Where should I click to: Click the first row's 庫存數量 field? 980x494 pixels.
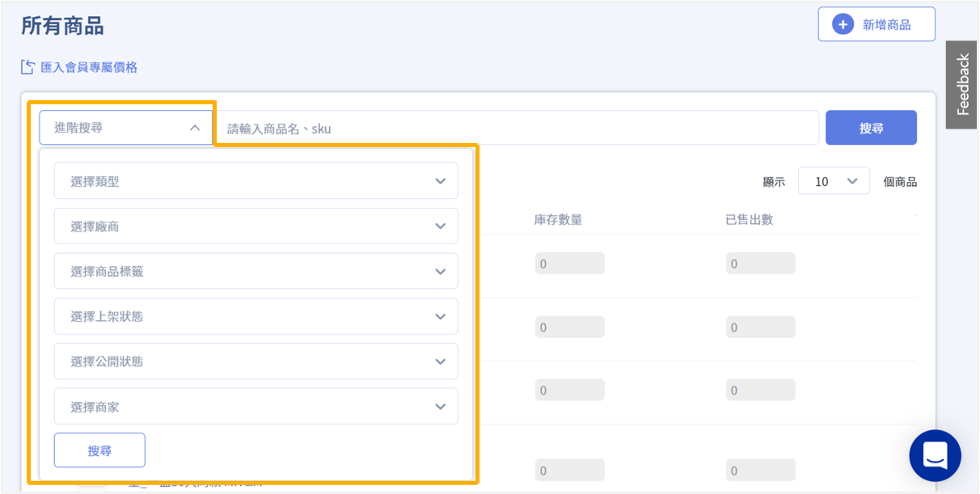[569, 264]
